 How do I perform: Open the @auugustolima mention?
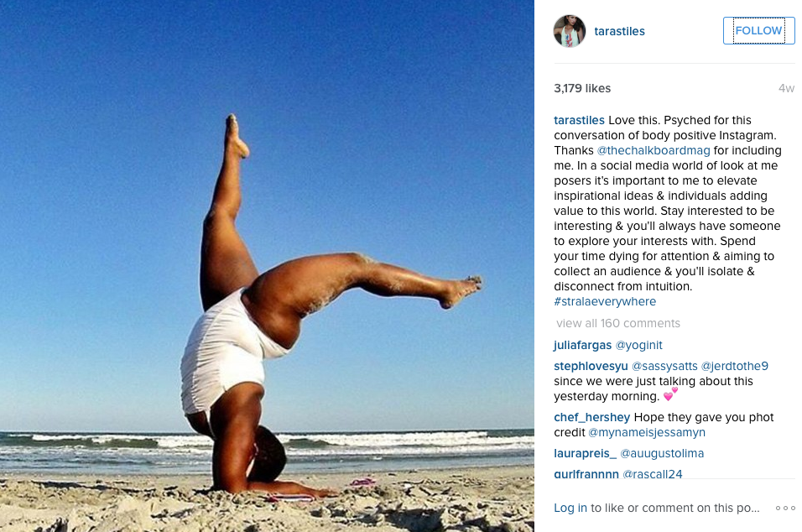point(662,453)
